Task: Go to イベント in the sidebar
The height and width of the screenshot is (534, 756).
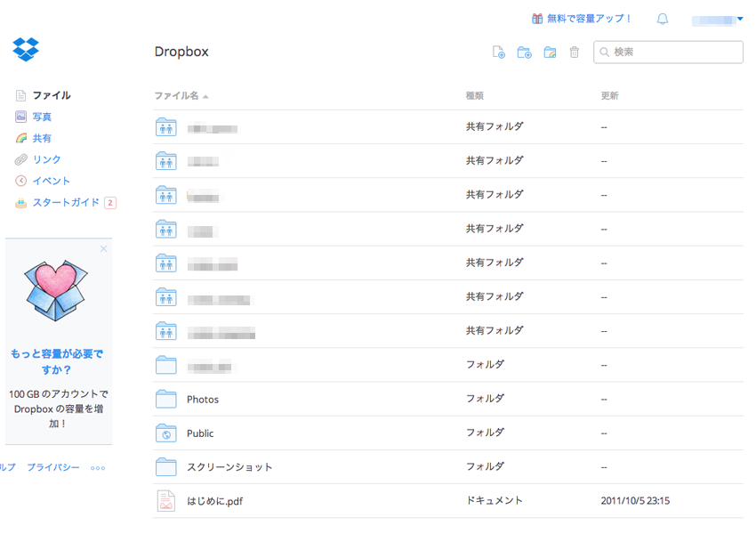Action: (x=51, y=181)
